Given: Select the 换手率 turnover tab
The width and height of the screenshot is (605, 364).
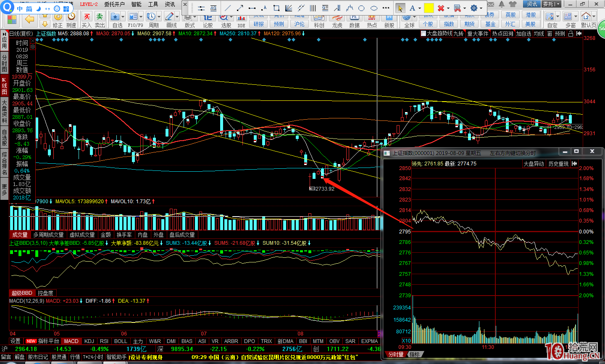Looking at the screenshot, I should [124, 235].
